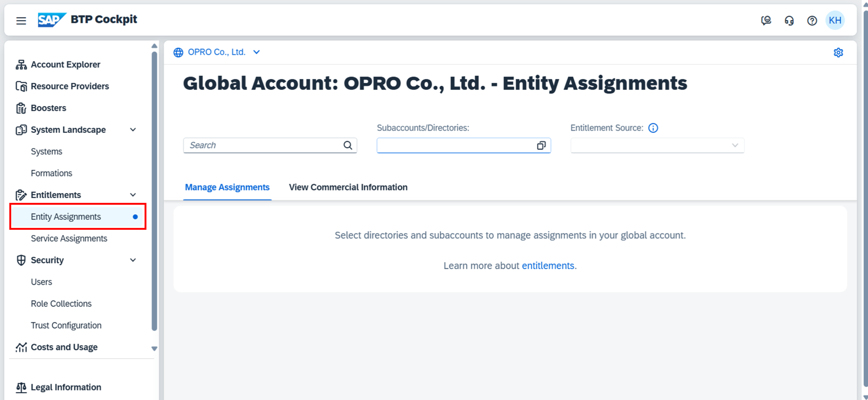Click the sidebar scroll down arrow
The height and width of the screenshot is (400, 868).
tap(154, 349)
